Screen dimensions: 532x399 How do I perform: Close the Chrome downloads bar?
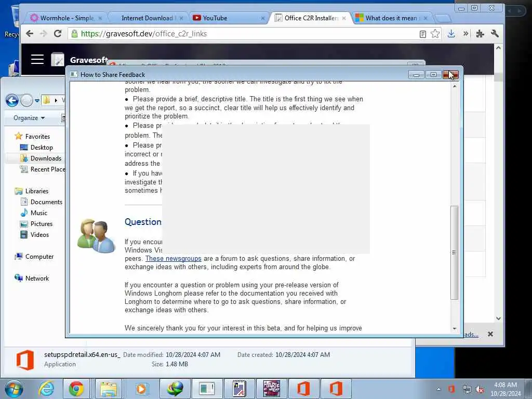pyautogui.click(x=490, y=334)
